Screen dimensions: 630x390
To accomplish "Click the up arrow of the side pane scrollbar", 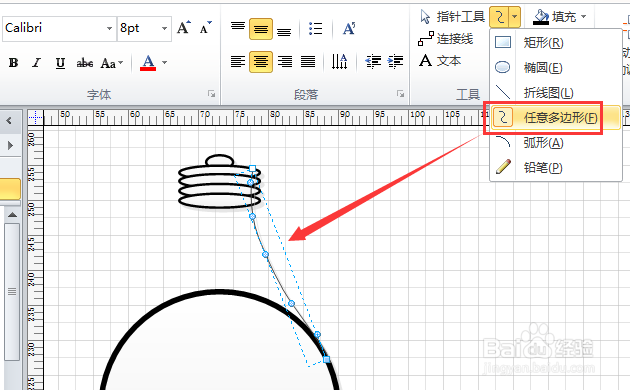I will click(12, 215).
